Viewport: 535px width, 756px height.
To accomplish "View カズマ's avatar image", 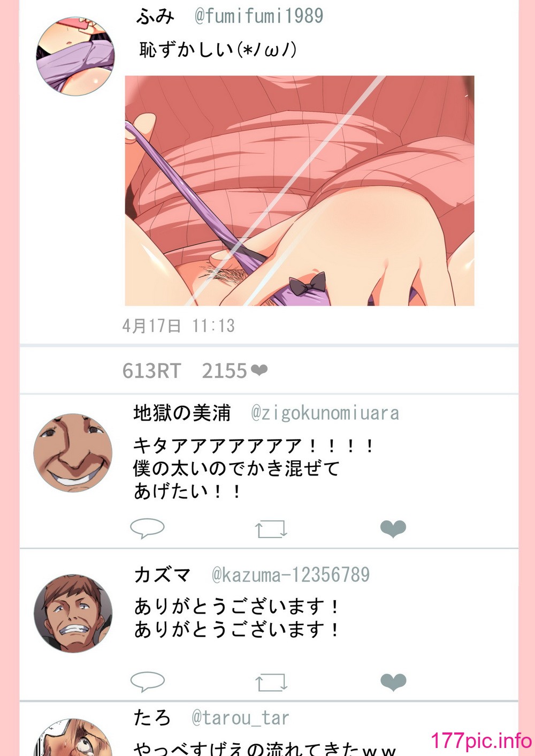I will pos(73,614).
